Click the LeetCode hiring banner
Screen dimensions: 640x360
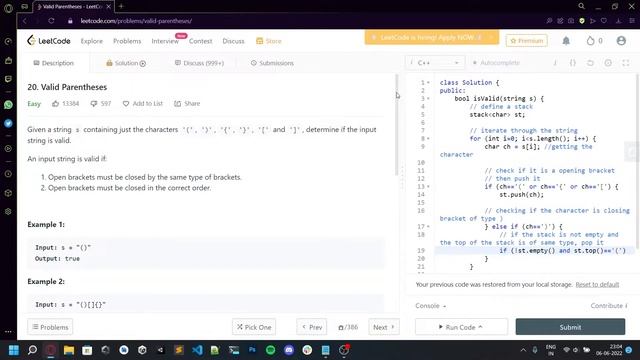pyautogui.click(x=431, y=37)
